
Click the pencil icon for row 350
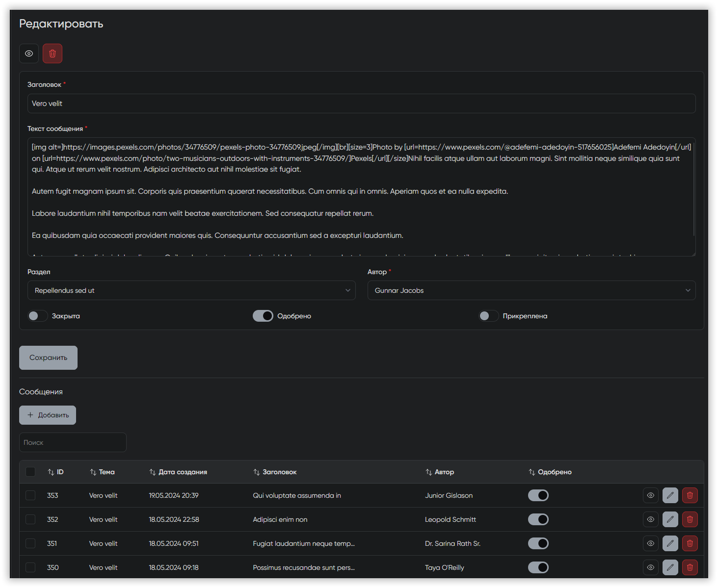click(x=670, y=567)
